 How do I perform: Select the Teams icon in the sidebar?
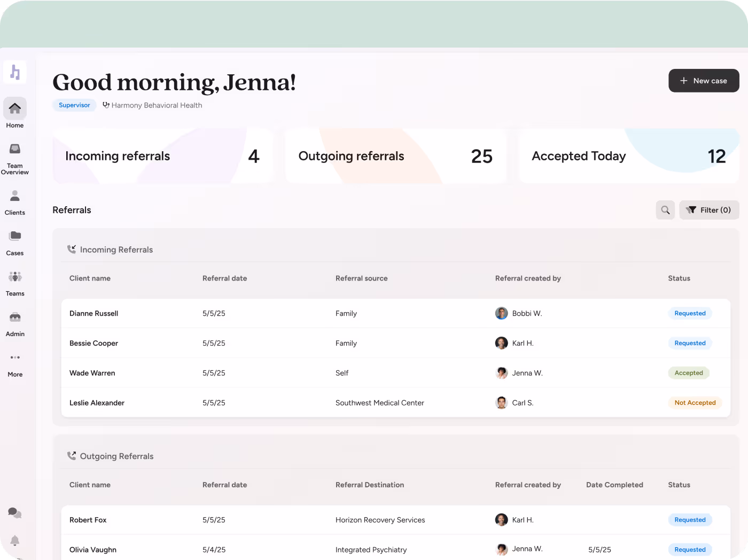click(x=14, y=276)
